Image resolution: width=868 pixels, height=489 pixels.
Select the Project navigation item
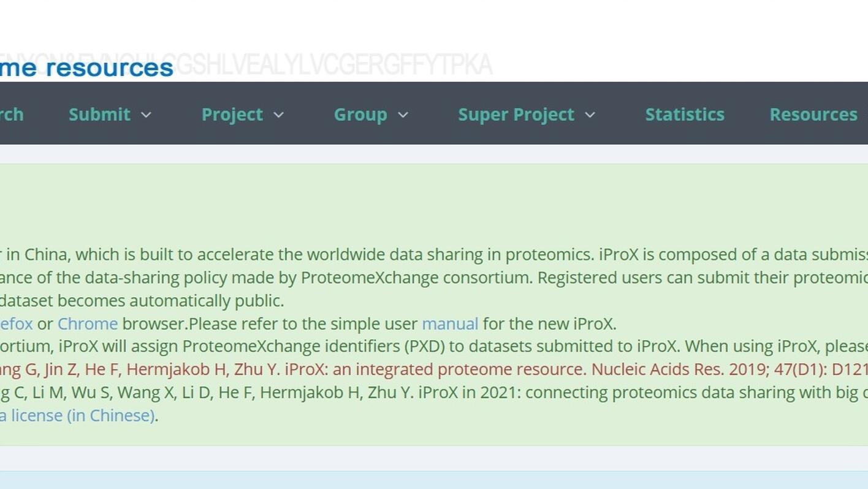coord(232,115)
